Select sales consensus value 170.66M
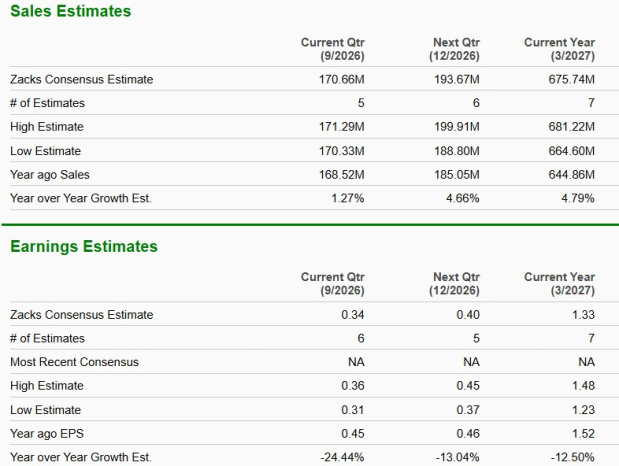This screenshot has height=466, width=619. point(341,79)
